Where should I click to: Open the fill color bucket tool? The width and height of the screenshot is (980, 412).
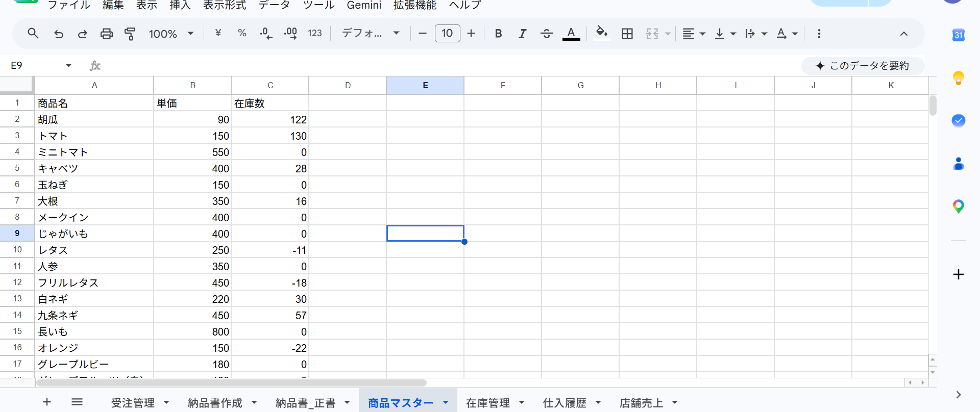602,34
